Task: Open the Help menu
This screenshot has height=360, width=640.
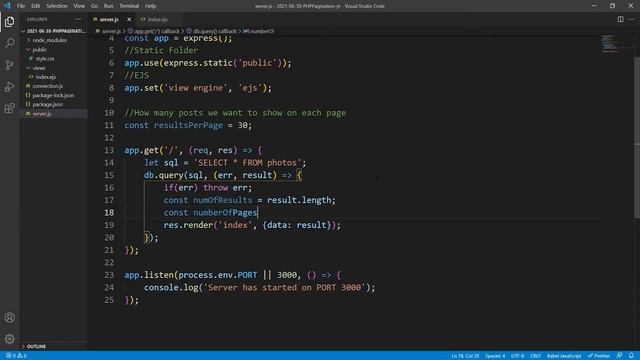Action: [150, 6]
